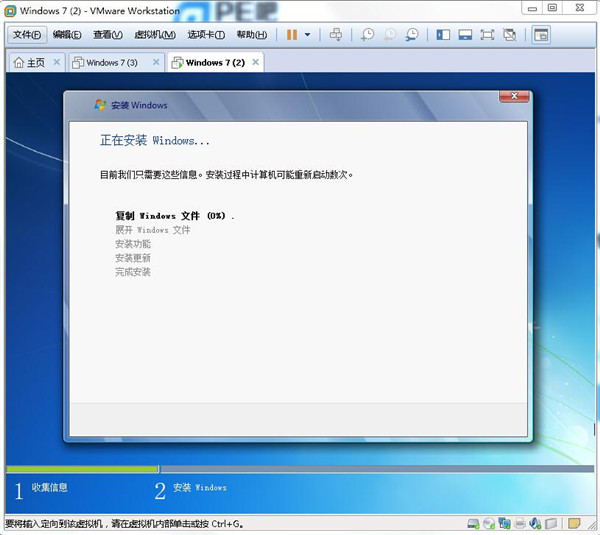Close the 安装 Windows setup dialog
The height and width of the screenshot is (535, 600).
[514, 96]
